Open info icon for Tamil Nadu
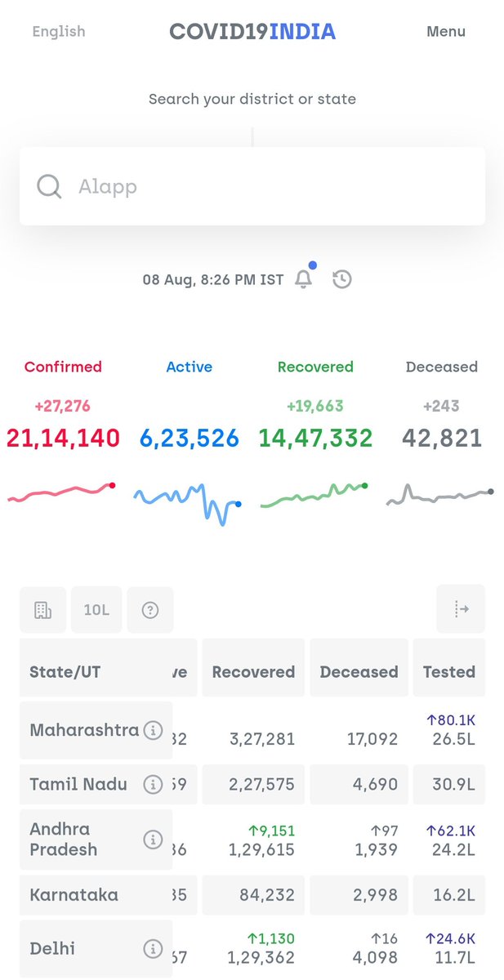Viewport: 504px width, 980px height. (x=153, y=785)
